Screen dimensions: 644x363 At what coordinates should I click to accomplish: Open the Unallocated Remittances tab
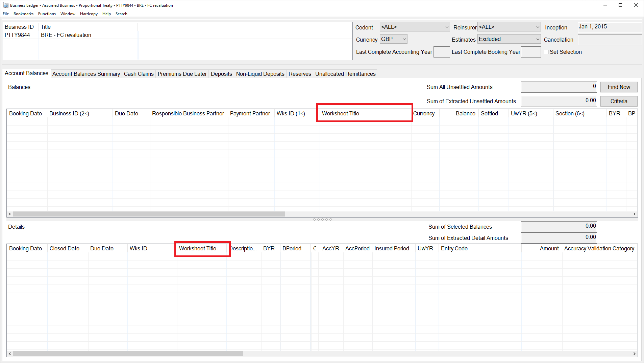tap(345, 74)
